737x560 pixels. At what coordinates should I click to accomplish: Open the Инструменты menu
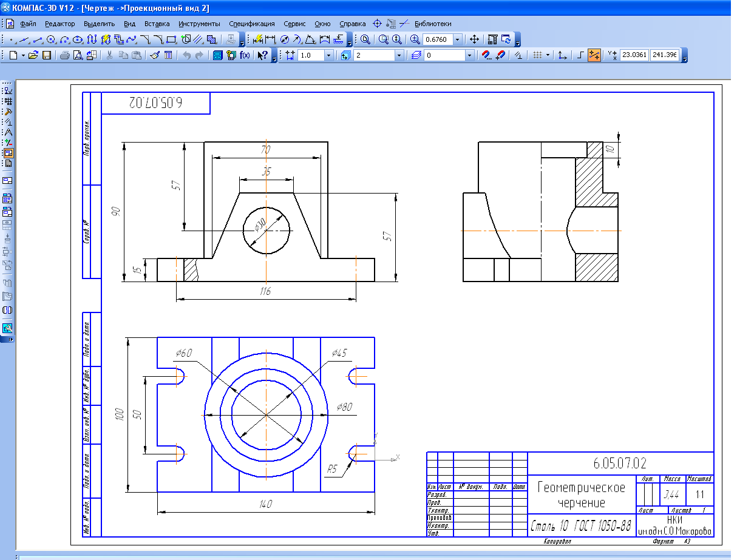[199, 24]
